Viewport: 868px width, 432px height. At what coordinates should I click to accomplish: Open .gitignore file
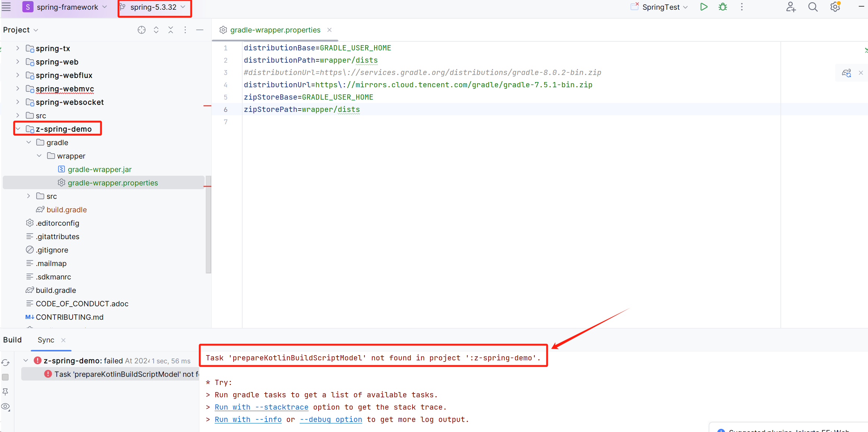52,250
